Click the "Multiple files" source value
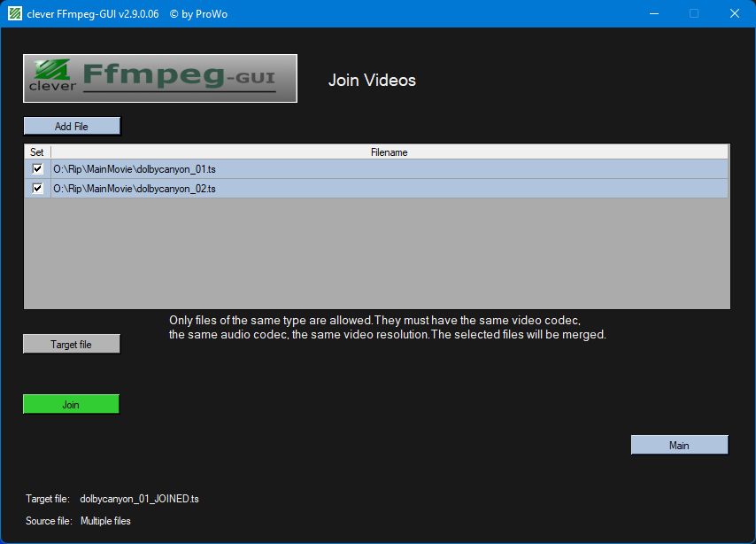 coord(105,521)
